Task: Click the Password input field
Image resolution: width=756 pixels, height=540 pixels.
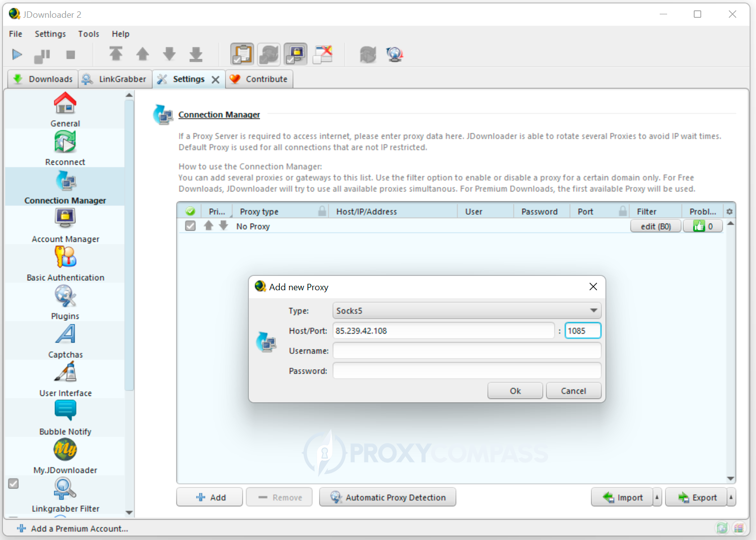Action: pos(467,371)
